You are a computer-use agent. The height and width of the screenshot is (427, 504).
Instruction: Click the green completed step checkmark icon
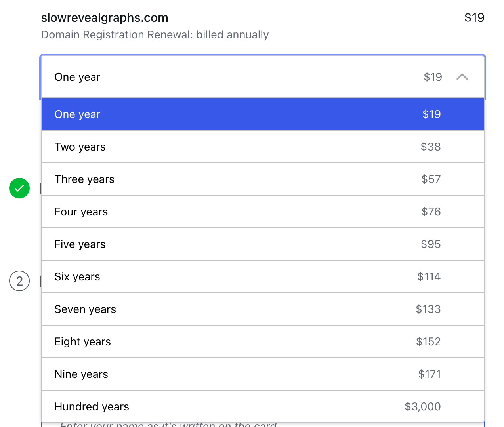[x=19, y=188]
